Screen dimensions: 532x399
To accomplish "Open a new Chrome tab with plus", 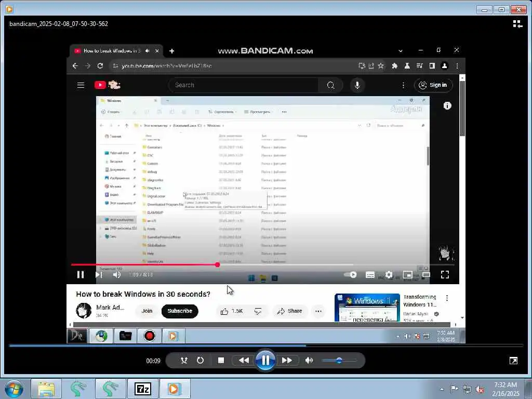I will click(x=171, y=51).
